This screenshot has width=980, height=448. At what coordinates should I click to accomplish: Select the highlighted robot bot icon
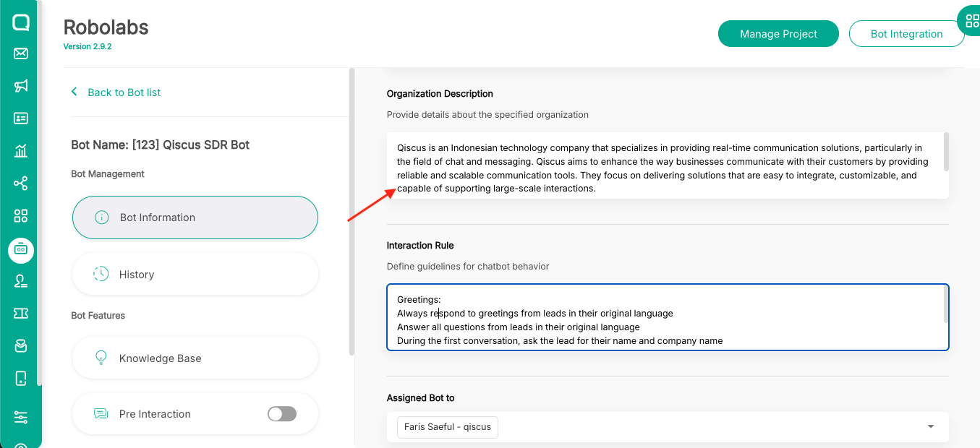[x=21, y=249]
